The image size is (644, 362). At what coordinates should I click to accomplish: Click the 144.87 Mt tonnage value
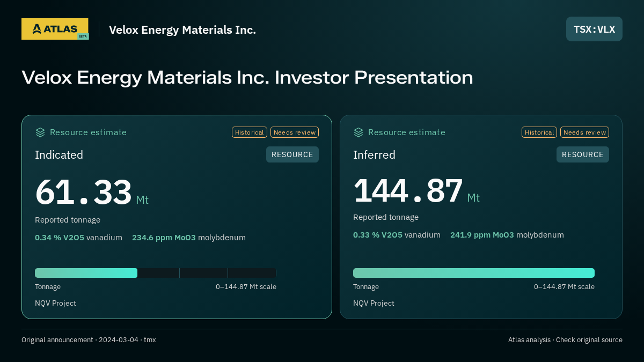point(416,190)
